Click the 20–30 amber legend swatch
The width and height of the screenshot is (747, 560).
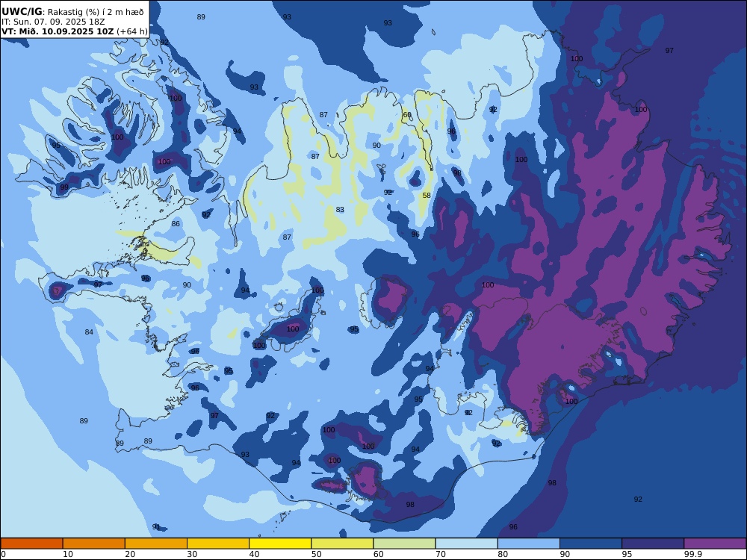156,544
